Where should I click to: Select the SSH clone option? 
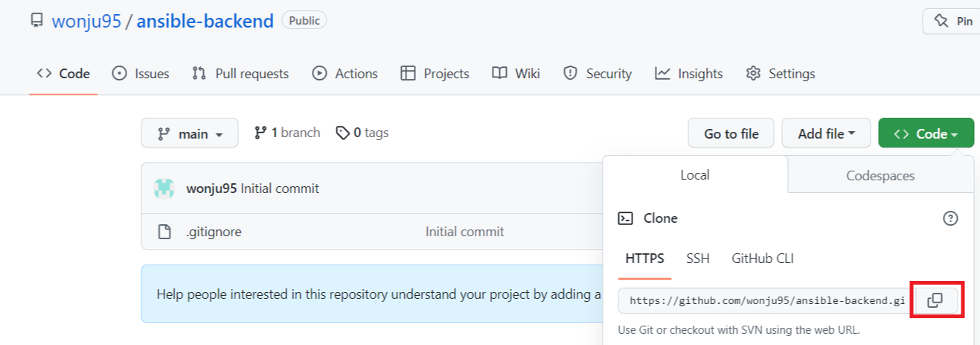click(x=698, y=259)
